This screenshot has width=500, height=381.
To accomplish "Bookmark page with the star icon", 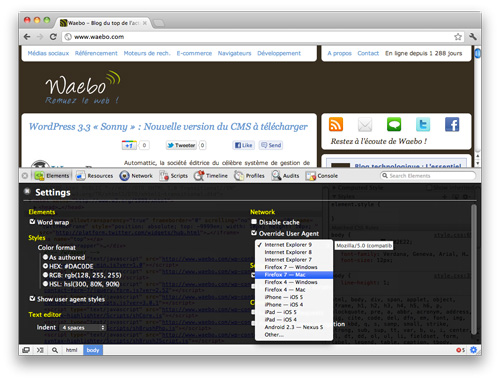I will (458, 37).
